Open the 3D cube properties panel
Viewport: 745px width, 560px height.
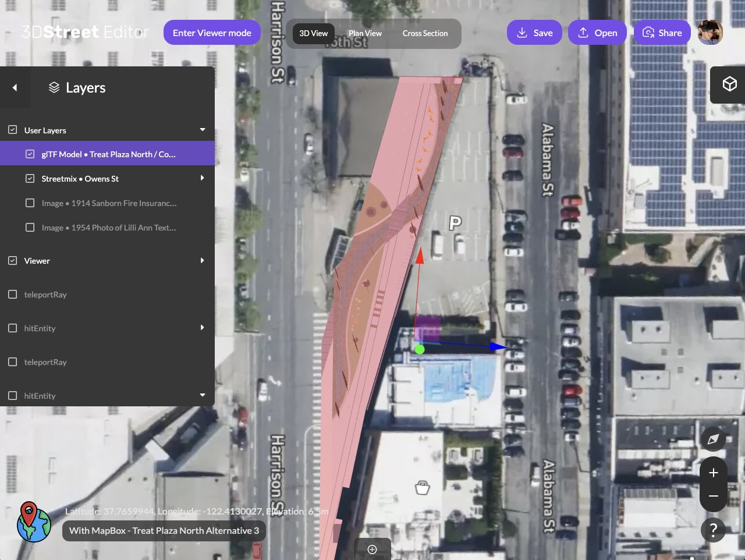pos(729,84)
